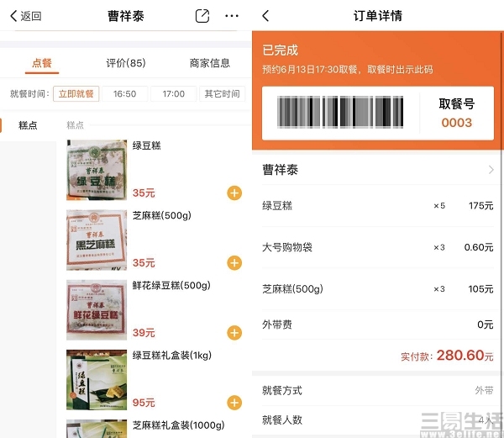Tap the 就餐人数 row

378,420
